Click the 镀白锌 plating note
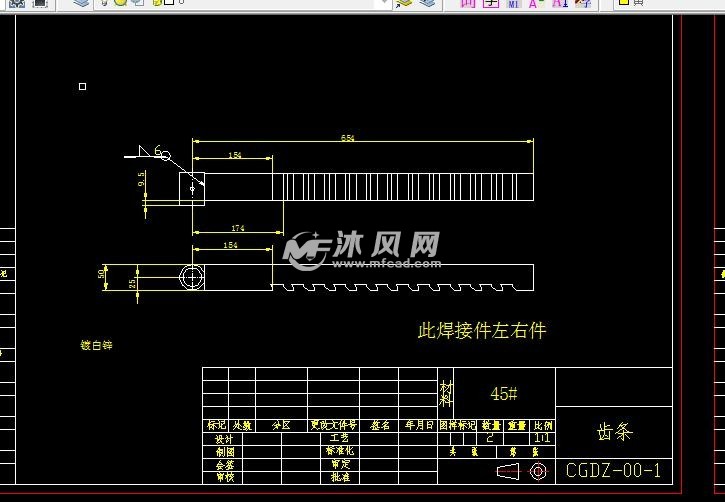 click(96, 345)
